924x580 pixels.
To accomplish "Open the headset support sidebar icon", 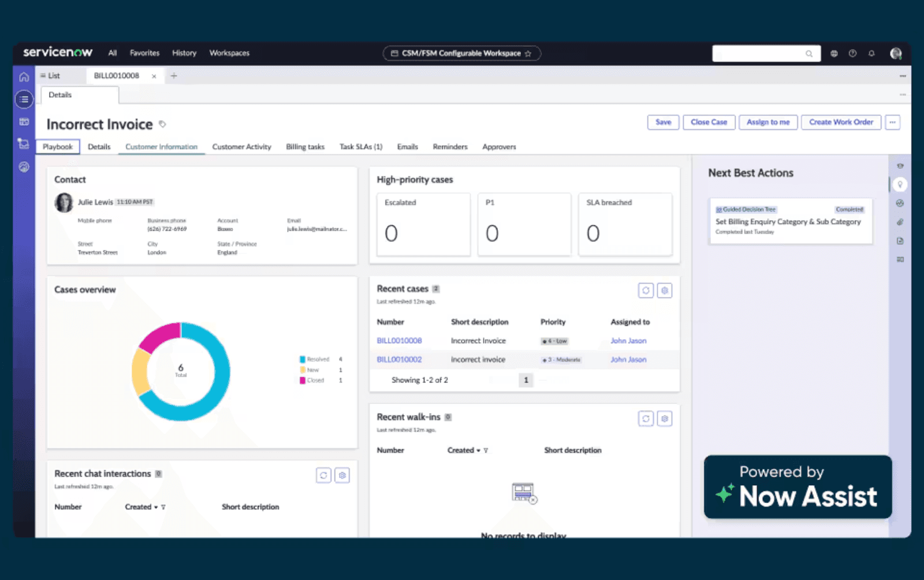I will click(x=24, y=167).
